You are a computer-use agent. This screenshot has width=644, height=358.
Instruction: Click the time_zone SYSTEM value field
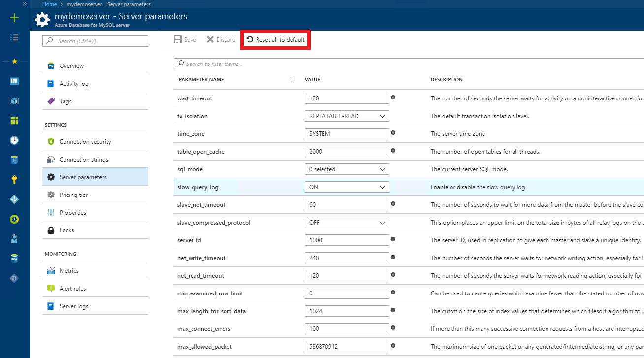(x=347, y=134)
